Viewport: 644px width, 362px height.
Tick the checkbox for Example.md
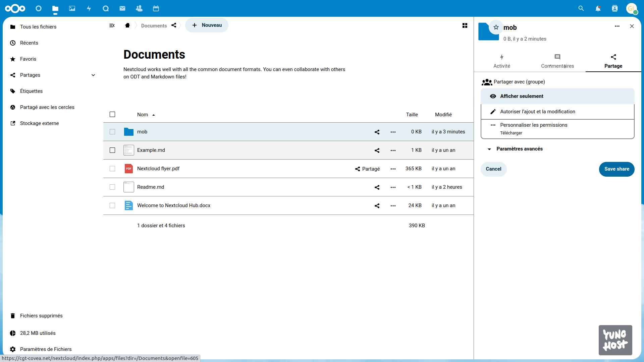tap(112, 150)
